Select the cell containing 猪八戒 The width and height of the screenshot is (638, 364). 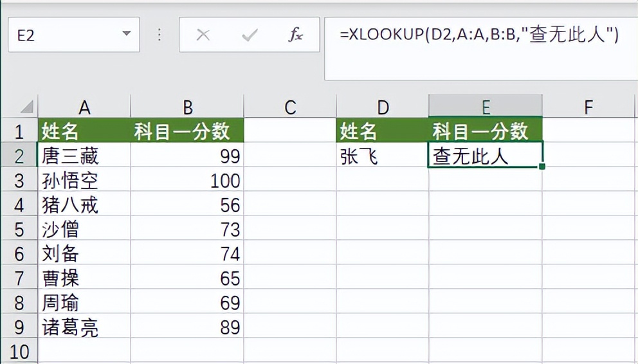tap(84, 204)
